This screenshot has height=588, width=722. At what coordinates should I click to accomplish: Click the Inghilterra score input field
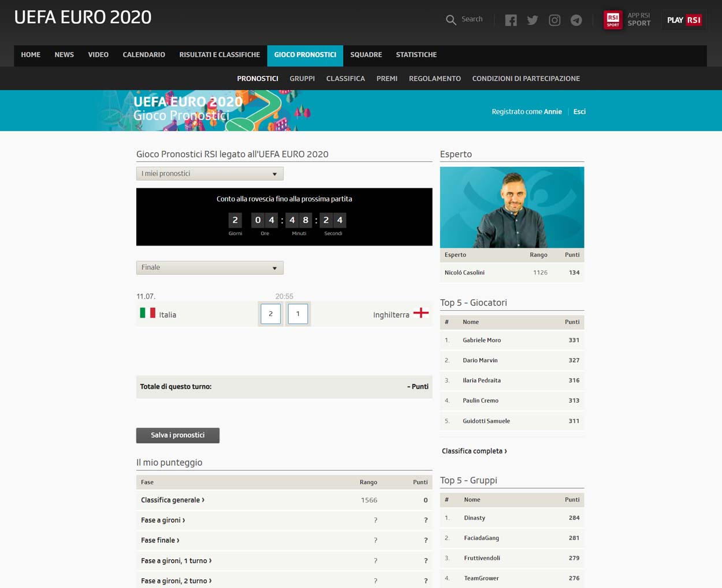pyautogui.click(x=298, y=314)
